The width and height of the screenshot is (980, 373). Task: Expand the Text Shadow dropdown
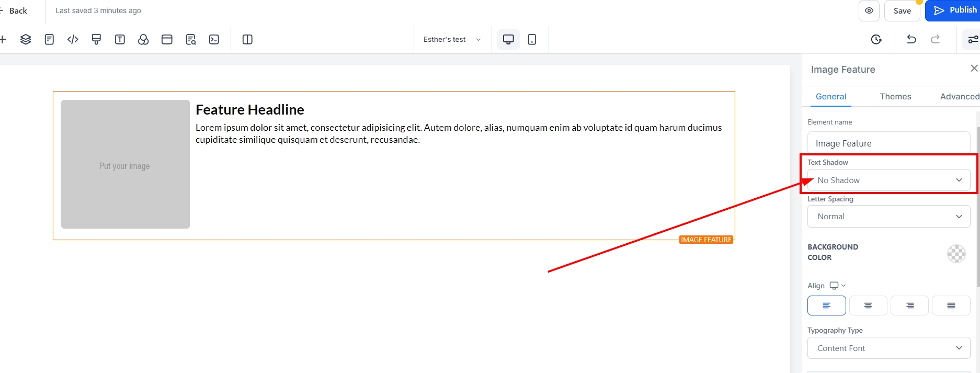(x=888, y=180)
